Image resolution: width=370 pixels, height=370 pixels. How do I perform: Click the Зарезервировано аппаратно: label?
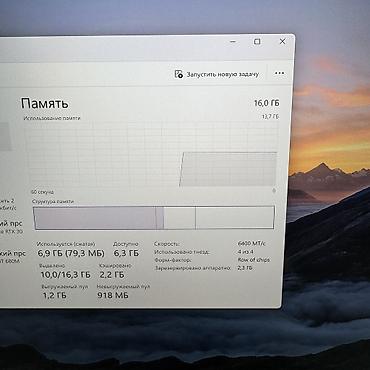tap(193, 268)
